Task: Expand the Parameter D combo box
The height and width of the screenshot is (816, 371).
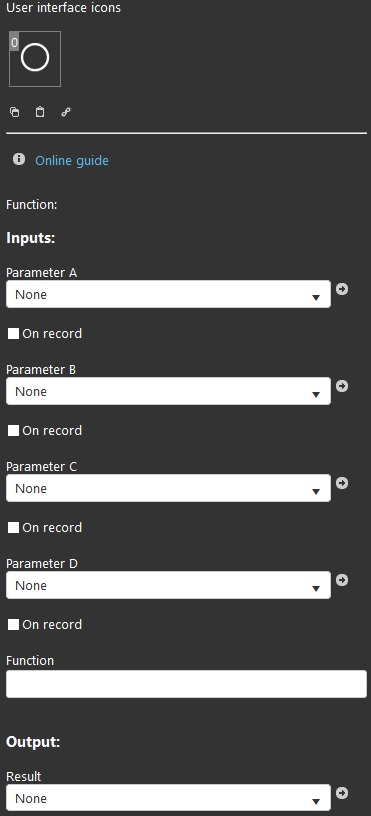Action: point(168,585)
